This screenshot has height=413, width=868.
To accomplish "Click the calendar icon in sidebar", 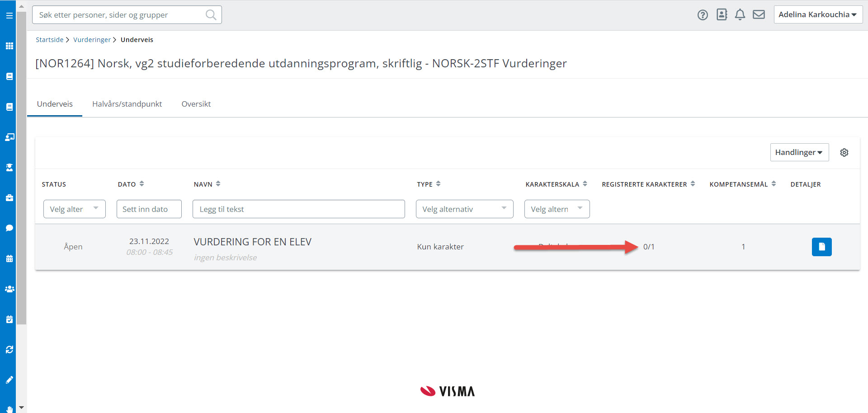I will point(9,259).
